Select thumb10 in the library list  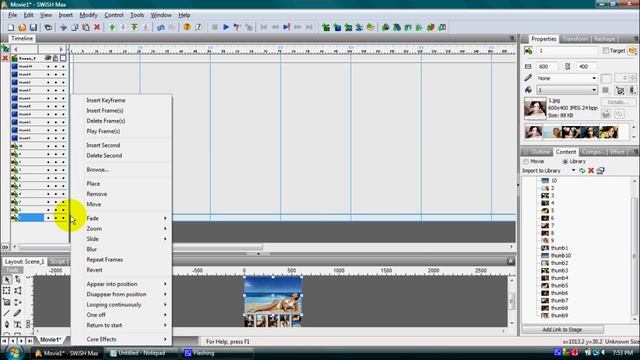560,256
